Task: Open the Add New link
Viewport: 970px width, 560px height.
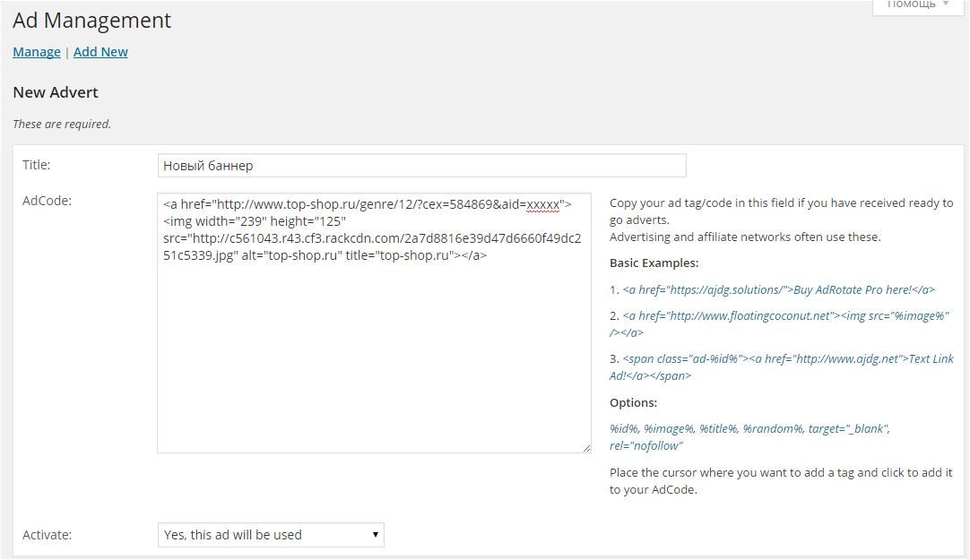Action: [x=100, y=52]
